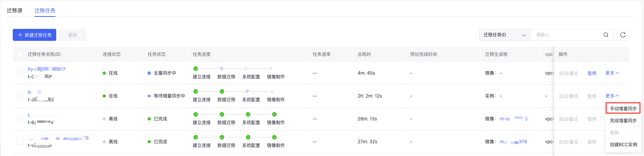Click the 数据迁移 progress spinner in first row
Screen dimensions: 644x156
(221, 69)
